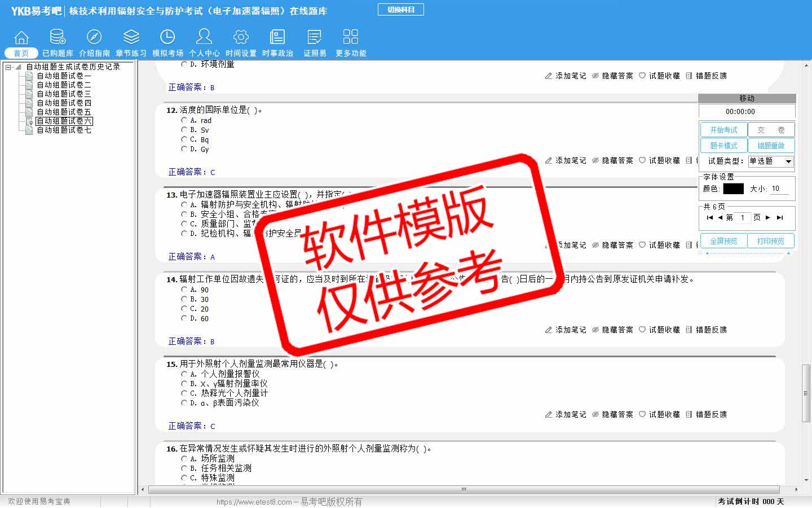Viewport: 812px width, 508px height.
Task: Click the 切换科目 button
Action: point(401,10)
